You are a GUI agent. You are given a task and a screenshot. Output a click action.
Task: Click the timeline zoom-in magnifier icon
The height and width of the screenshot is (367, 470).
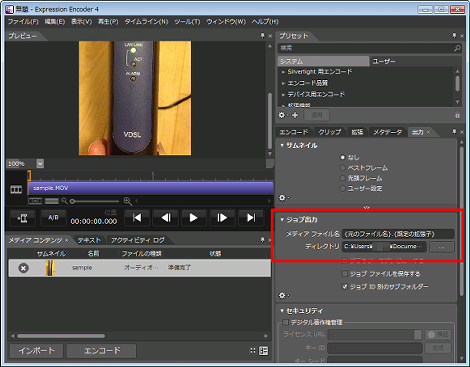click(127, 201)
